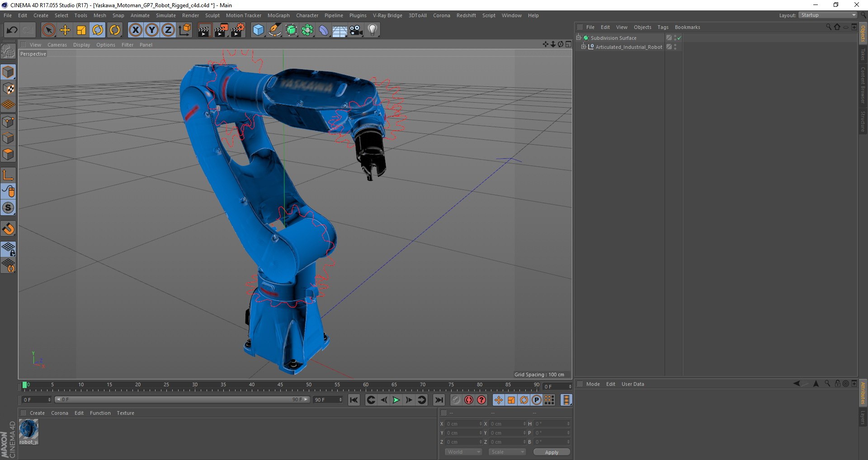Click the Undo arrow icon
Viewport: 868px width, 460px height.
[x=12, y=30]
